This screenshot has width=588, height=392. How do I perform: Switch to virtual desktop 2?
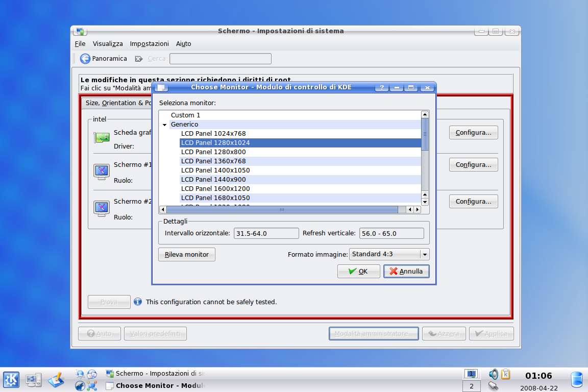pyautogui.click(x=471, y=386)
